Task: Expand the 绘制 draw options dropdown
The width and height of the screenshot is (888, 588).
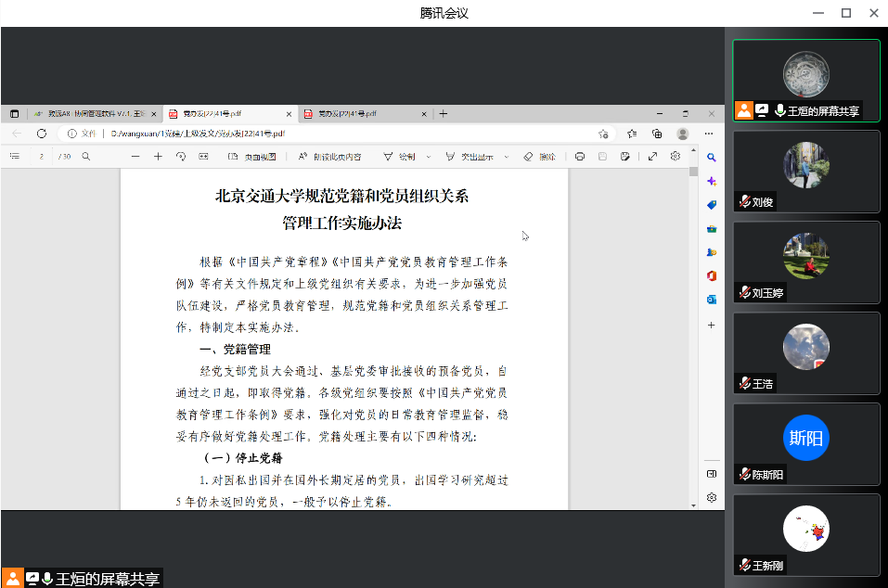Action: [428, 157]
